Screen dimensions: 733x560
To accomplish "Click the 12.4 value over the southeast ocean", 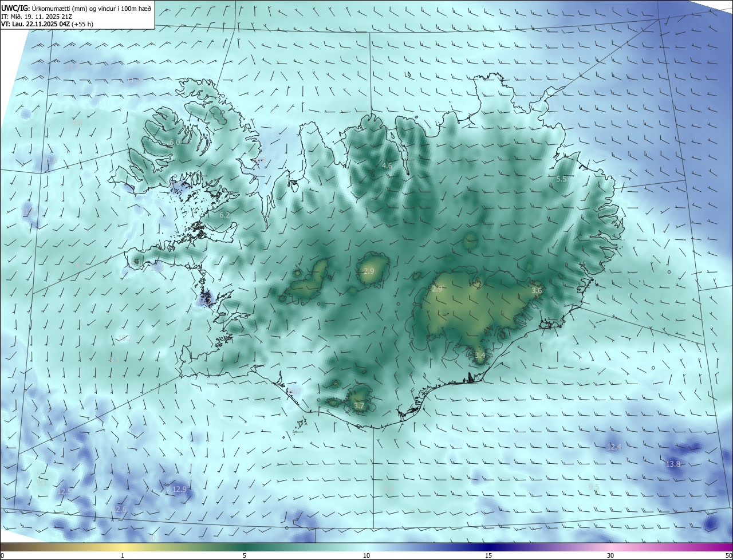I will [614, 447].
